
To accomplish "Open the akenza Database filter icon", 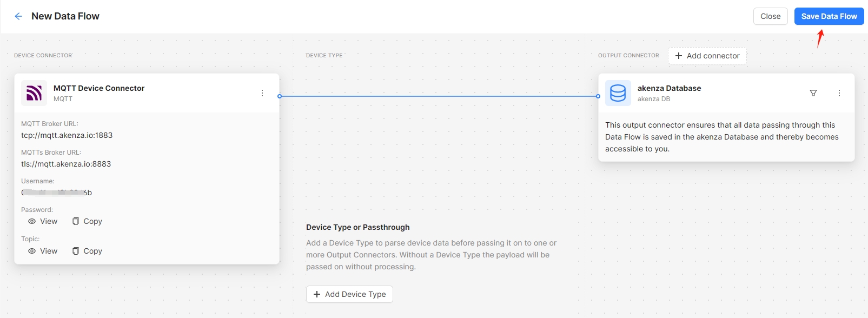I will 813,93.
